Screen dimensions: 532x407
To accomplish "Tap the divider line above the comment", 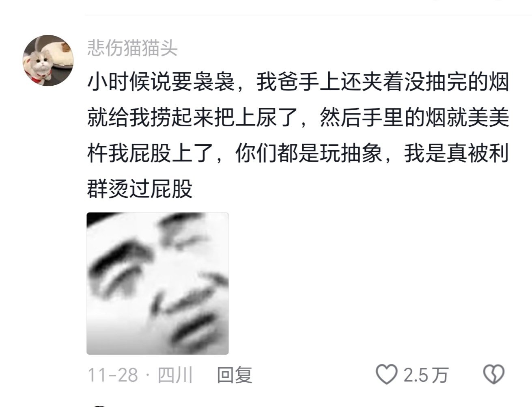I will [x=308, y=15].
